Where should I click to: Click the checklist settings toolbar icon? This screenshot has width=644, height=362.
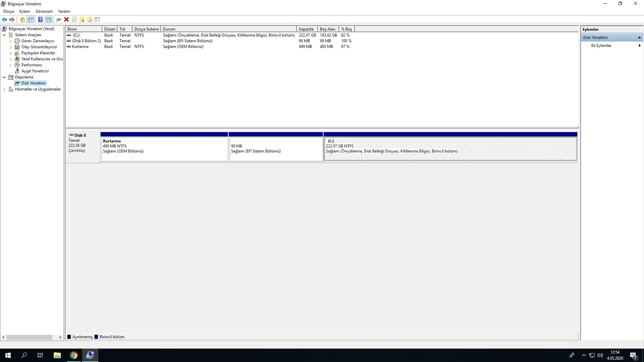point(98,19)
